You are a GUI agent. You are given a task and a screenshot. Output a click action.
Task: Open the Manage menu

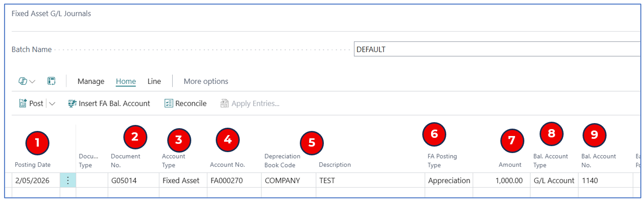[x=91, y=82]
